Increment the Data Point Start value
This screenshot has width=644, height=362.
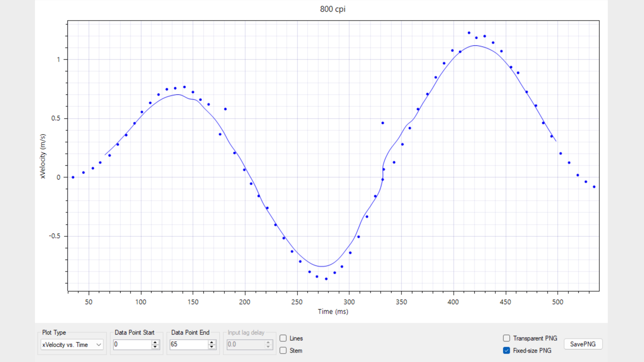pyautogui.click(x=155, y=343)
